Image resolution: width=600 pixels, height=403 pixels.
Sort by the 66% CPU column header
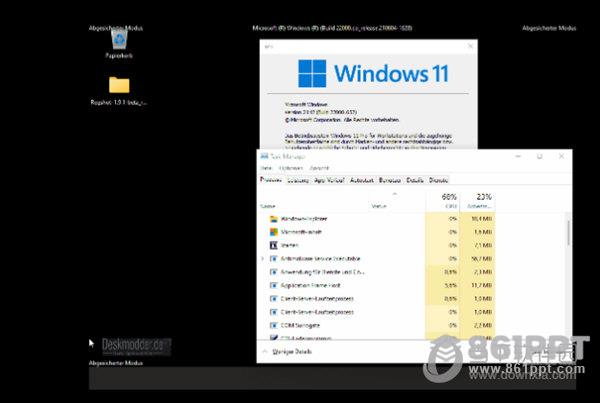[x=443, y=201]
